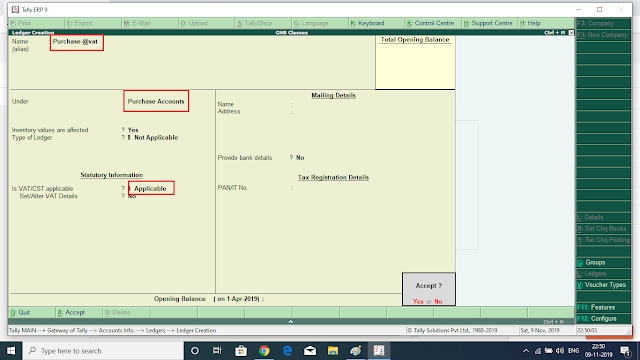Click the ledger Name field Purchase @vat
Viewport: 640px width, 360px height.
pyautogui.click(x=77, y=42)
